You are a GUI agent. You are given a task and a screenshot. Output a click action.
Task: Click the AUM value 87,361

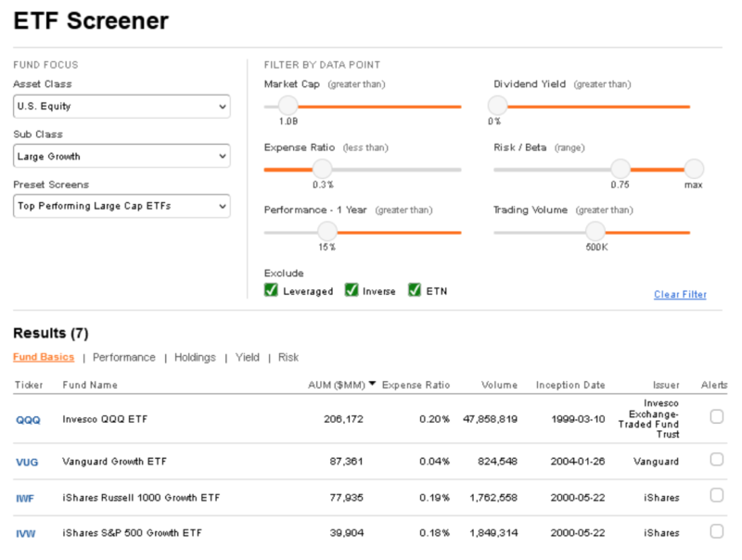(x=346, y=461)
